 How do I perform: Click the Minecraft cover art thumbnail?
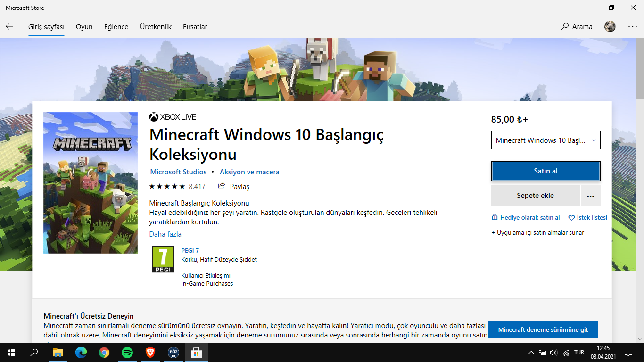tap(91, 183)
